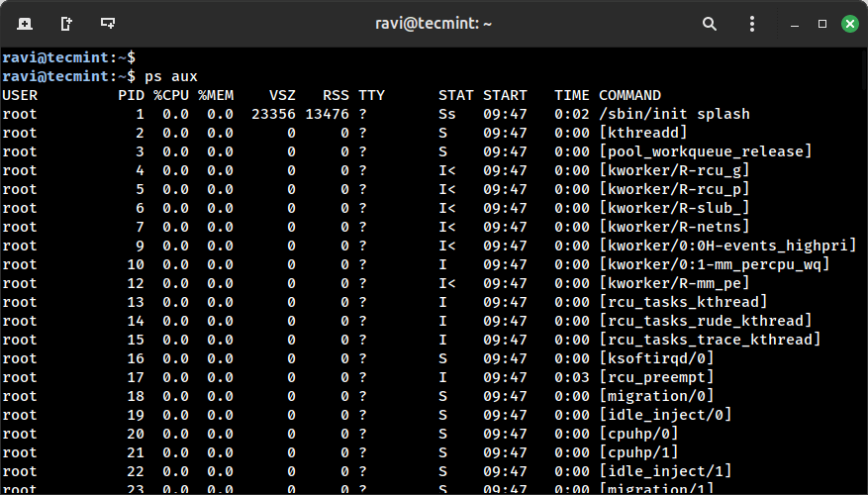This screenshot has height=495, width=868.
Task: Click on the [kthreadd] process name
Action: click(642, 133)
